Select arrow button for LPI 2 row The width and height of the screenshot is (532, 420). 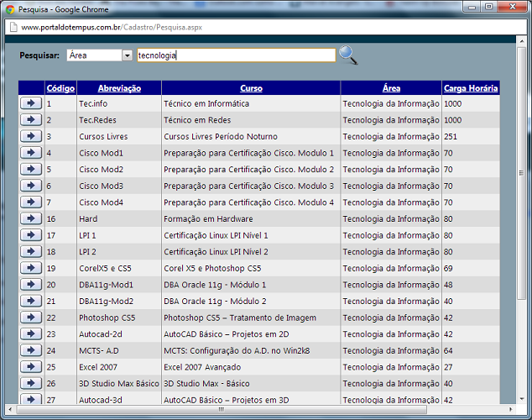[x=31, y=251]
